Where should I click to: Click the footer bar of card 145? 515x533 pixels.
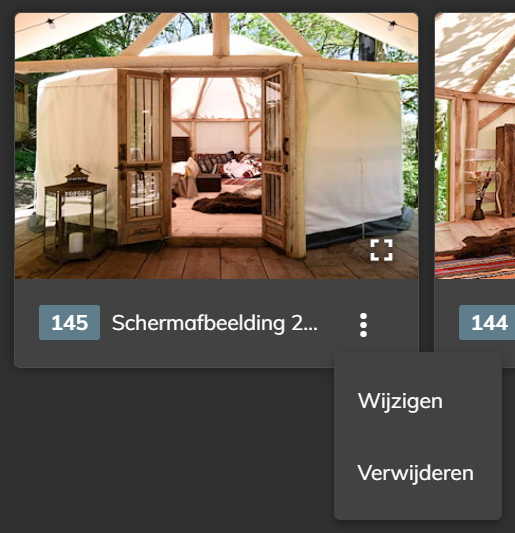[217, 323]
